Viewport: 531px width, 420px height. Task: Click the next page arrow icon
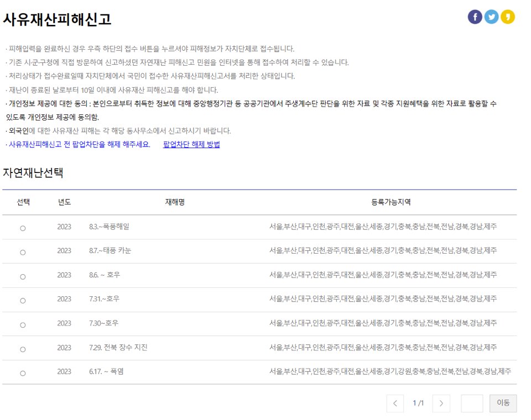[441, 403]
